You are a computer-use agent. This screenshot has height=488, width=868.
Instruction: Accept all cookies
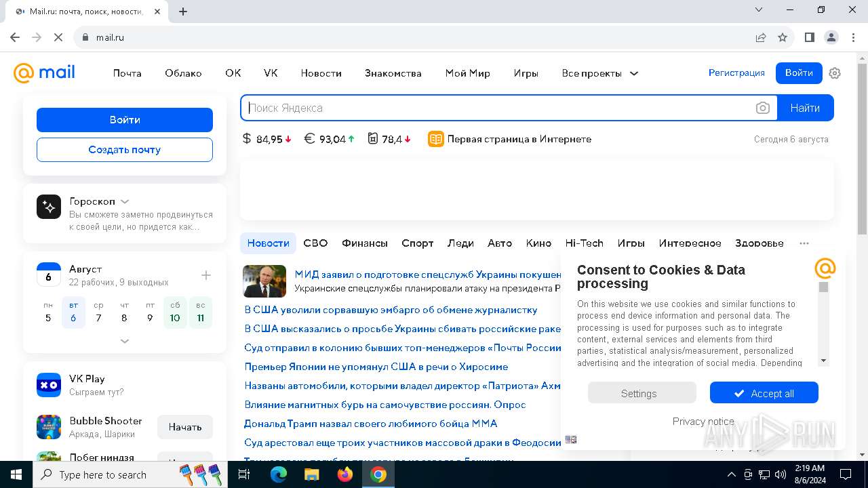point(764,393)
